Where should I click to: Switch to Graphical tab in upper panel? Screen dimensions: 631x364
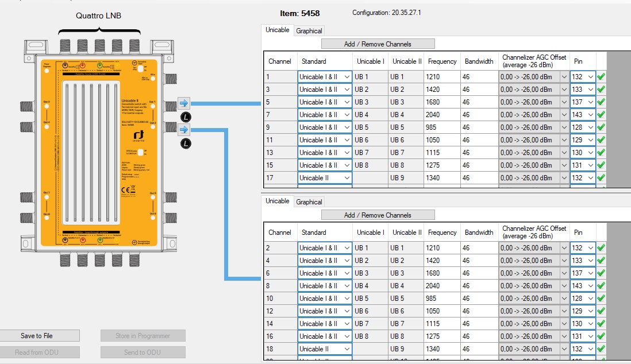309,31
